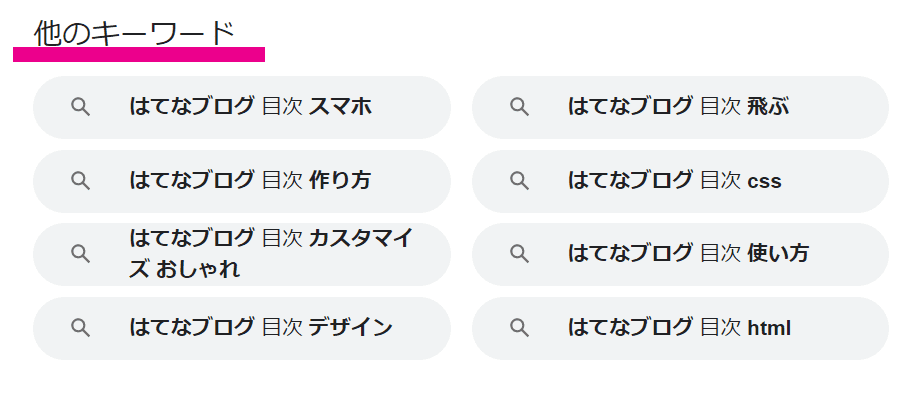
Task: Click the word おしゃれ in the wrapped suggestion
Action: tap(198, 270)
